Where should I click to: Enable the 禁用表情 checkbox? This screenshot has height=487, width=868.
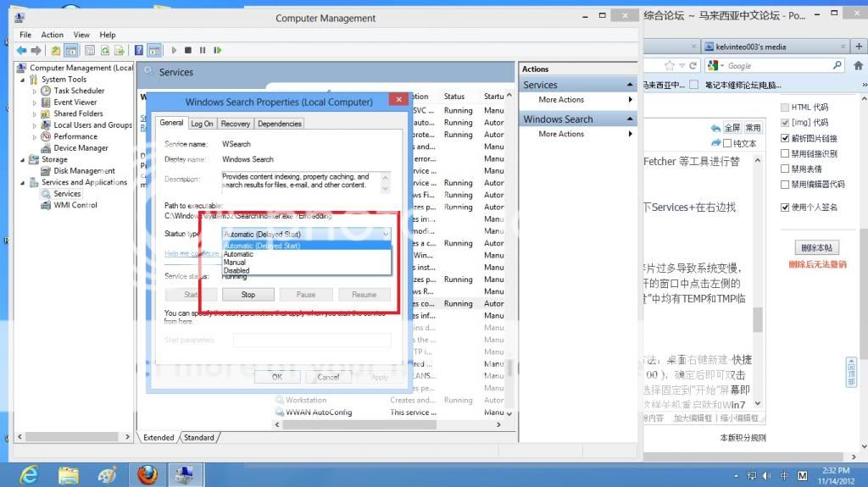pyautogui.click(x=785, y=169)
